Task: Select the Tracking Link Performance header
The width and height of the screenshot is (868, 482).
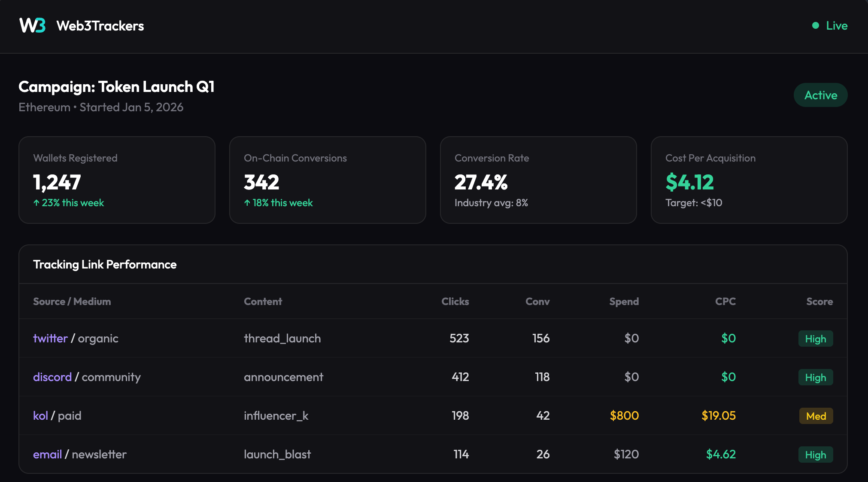Action: [105, 264]
